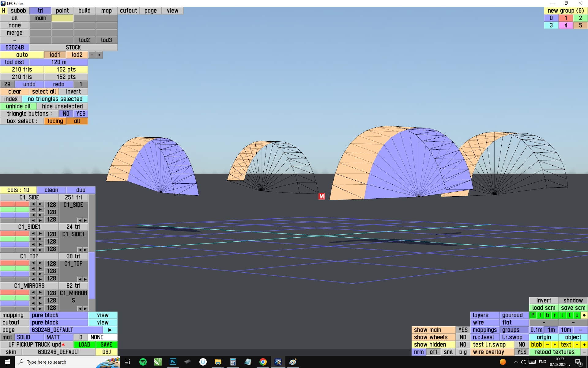Viewport: 588px width, 368px height.
Task: Click the minus button next to lod2
Action: point(92,55)
